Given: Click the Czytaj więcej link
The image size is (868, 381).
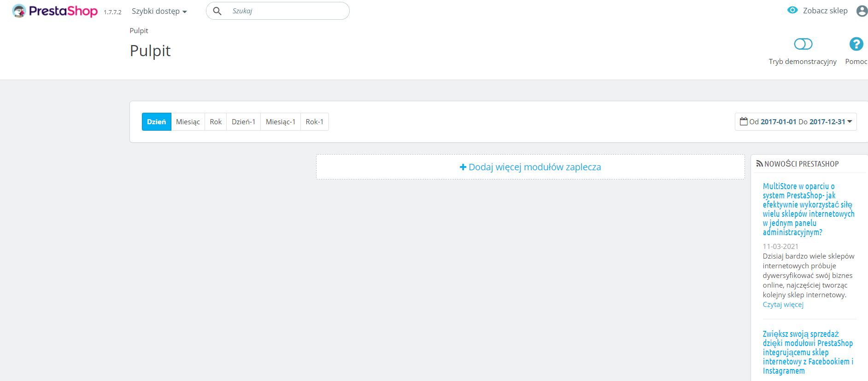Looking at the screenshot, I should 783,305.
